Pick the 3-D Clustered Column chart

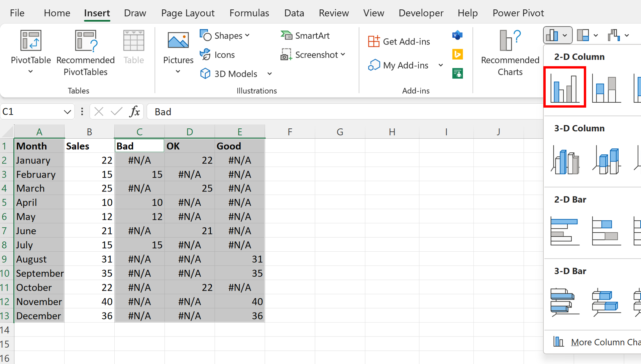tap(565, 160)
